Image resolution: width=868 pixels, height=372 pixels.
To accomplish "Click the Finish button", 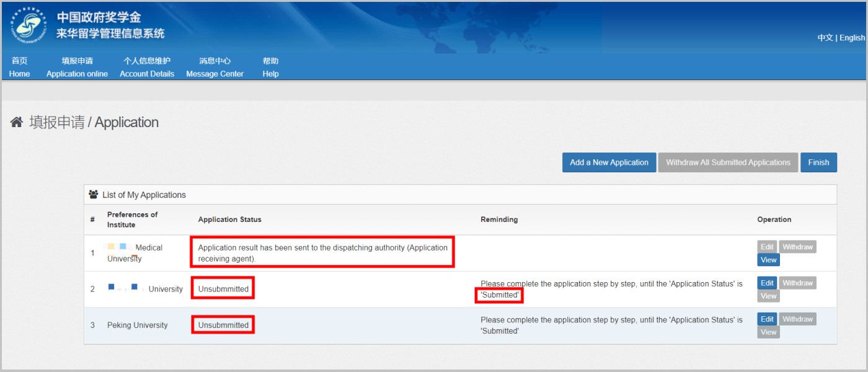I will pyautogui.click(x=818, y=162).
